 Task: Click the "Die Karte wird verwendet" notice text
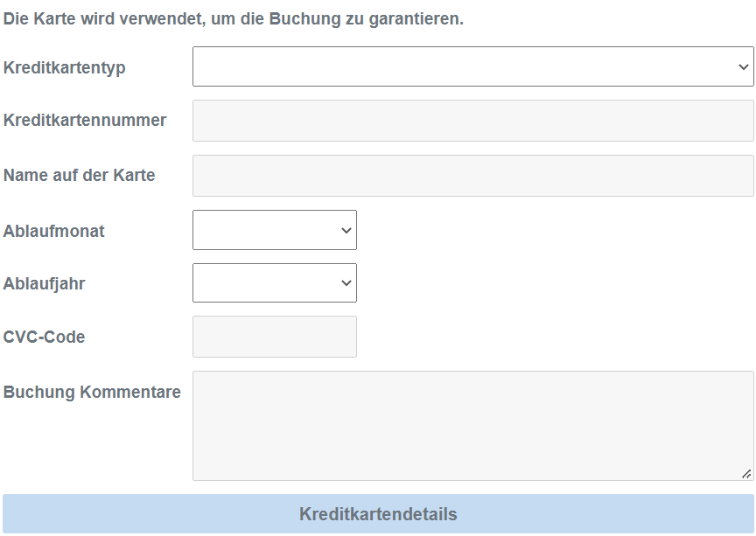point(234,18)
